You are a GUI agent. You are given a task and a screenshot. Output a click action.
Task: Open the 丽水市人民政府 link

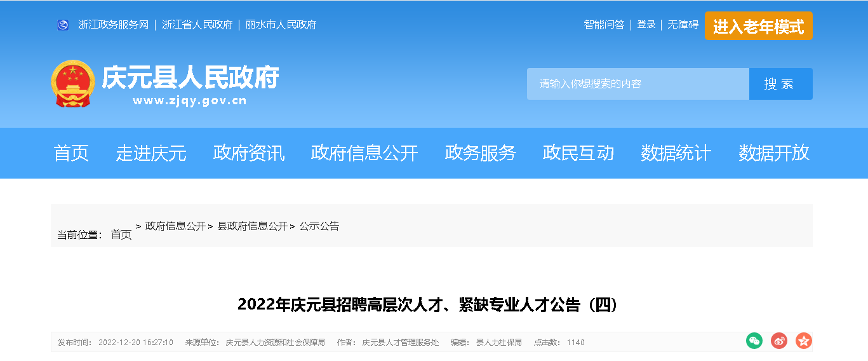281,25
